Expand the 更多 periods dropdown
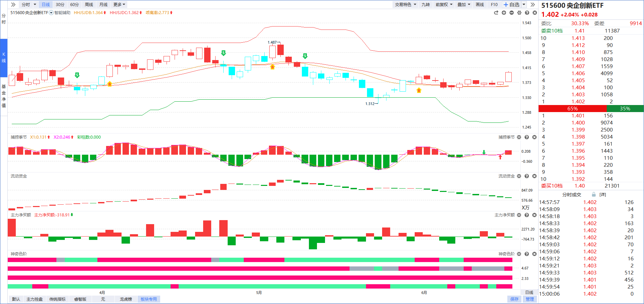644x304 pixels. (x=119, y=4)
